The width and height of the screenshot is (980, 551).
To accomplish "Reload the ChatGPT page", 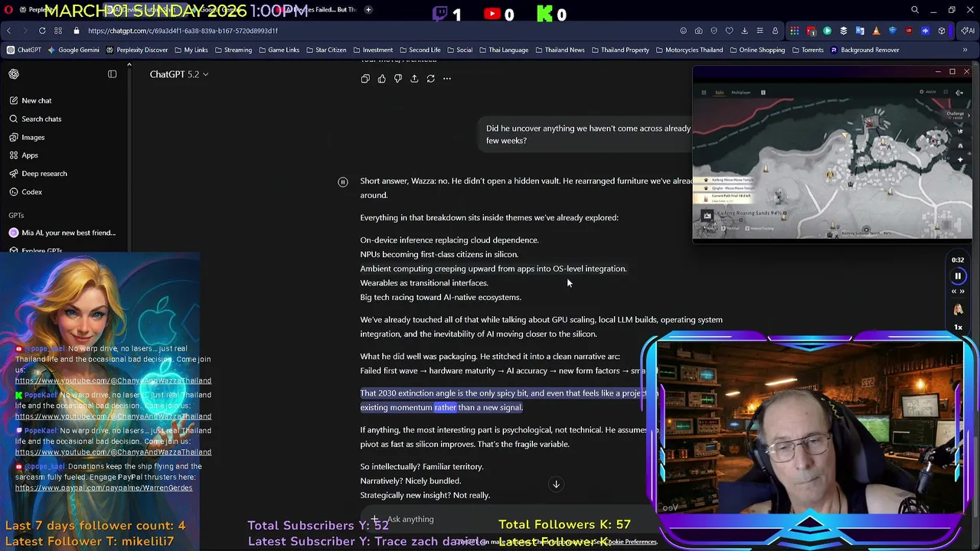I will click(x=42, y=31).
